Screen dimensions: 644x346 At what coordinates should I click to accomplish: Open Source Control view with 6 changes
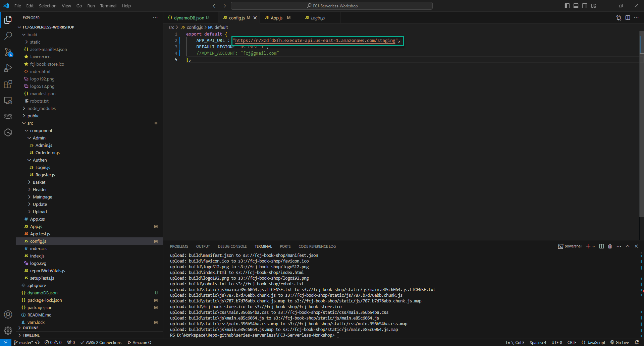pos(8,52)
